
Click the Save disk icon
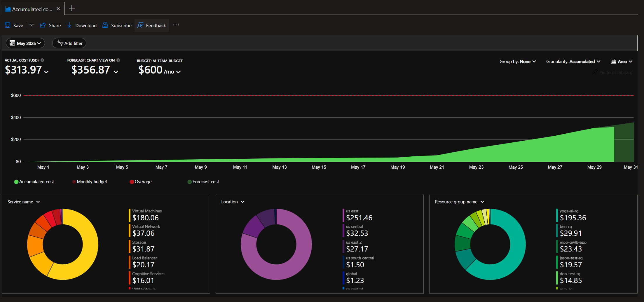pyautogui.click(x=8, y=25)
